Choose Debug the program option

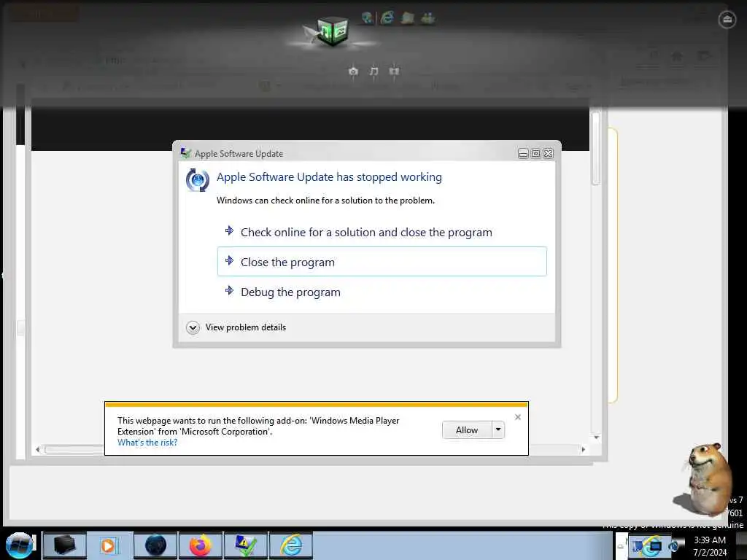point(382,292)
